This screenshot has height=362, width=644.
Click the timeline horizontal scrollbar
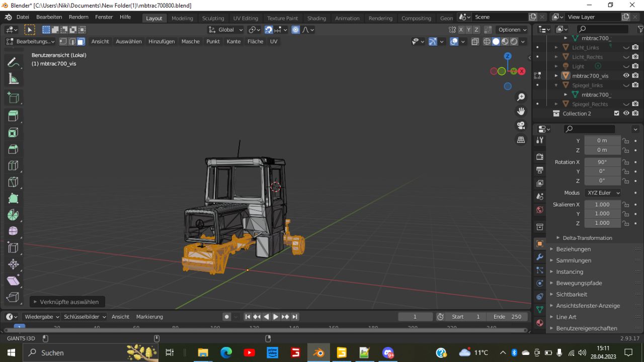[266, 330]
